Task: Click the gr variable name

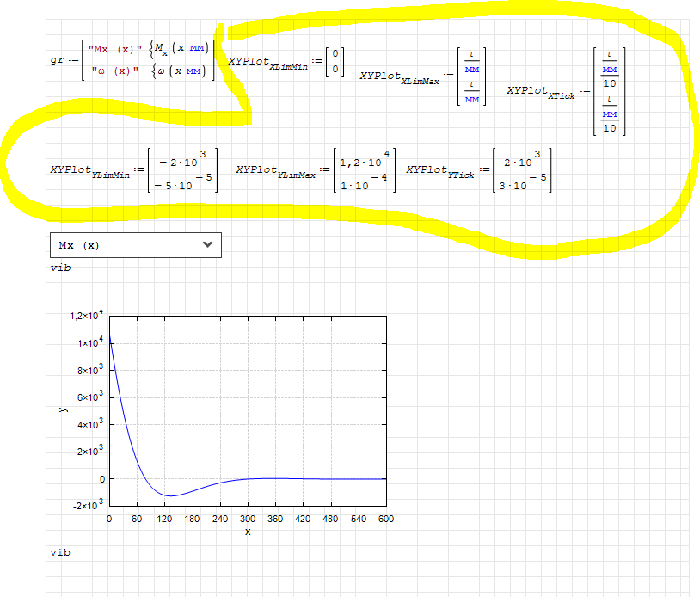Action: point(57,61)
